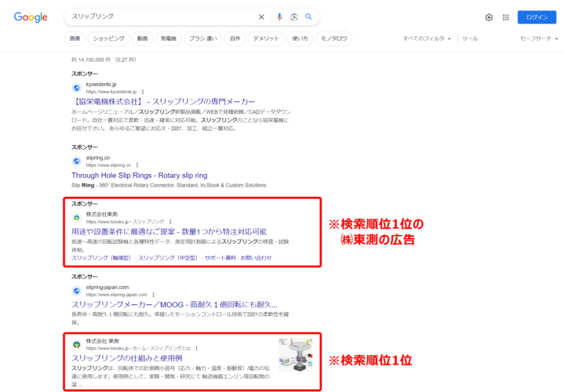Open three-dot menu of スリップリングとは result

[x=196, y=348]
